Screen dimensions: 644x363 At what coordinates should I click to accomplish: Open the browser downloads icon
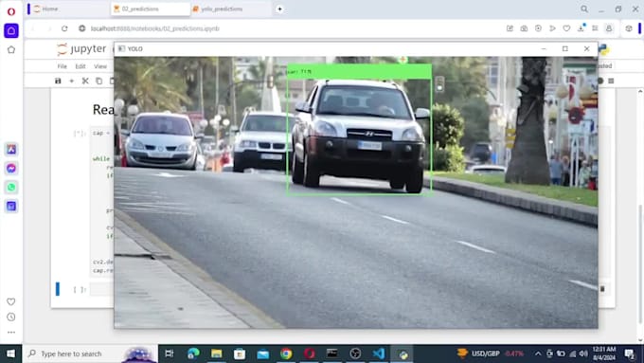[x=581, y=28]
